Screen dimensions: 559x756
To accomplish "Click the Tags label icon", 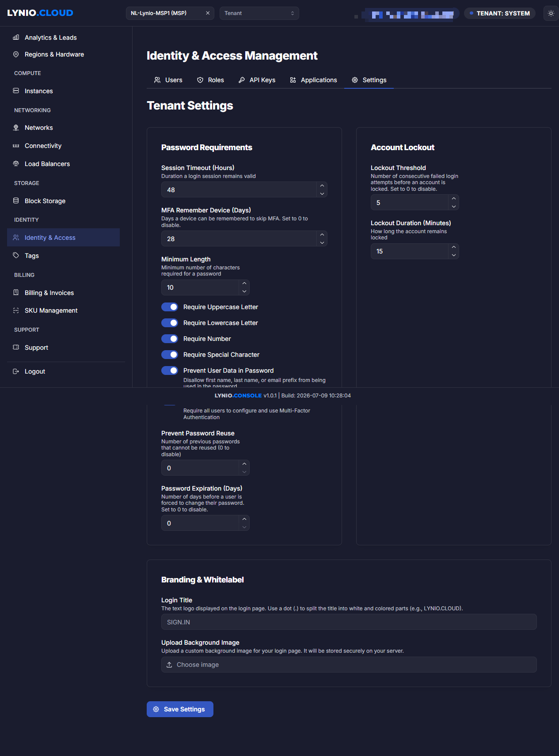I will [16, 255].
